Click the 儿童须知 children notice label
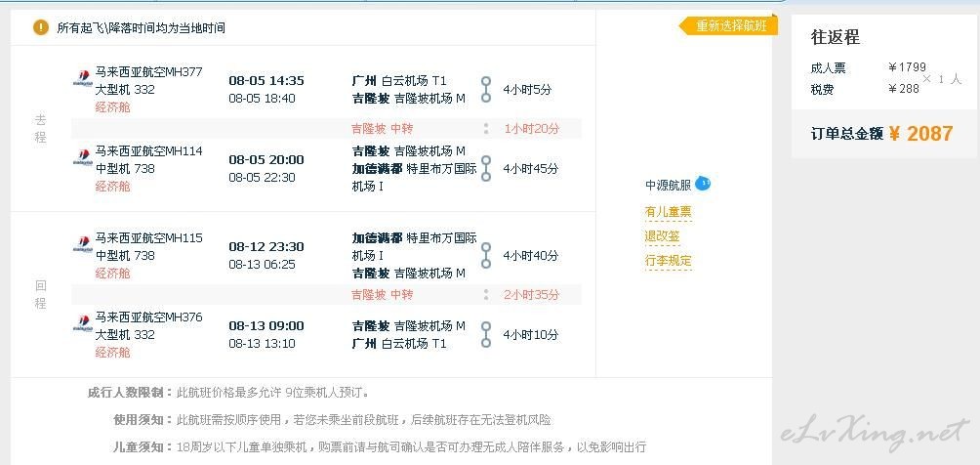Screen dimensions: 980x465 [x=143, y=446]
